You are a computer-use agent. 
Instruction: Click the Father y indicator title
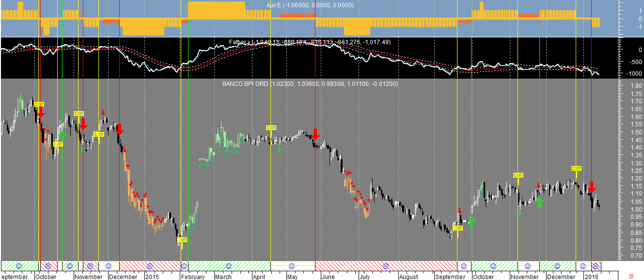coord(310,42)
